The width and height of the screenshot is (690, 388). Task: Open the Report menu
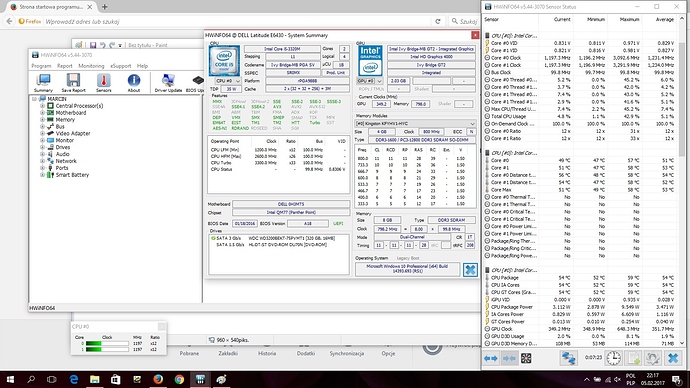(x=65, y=66)
